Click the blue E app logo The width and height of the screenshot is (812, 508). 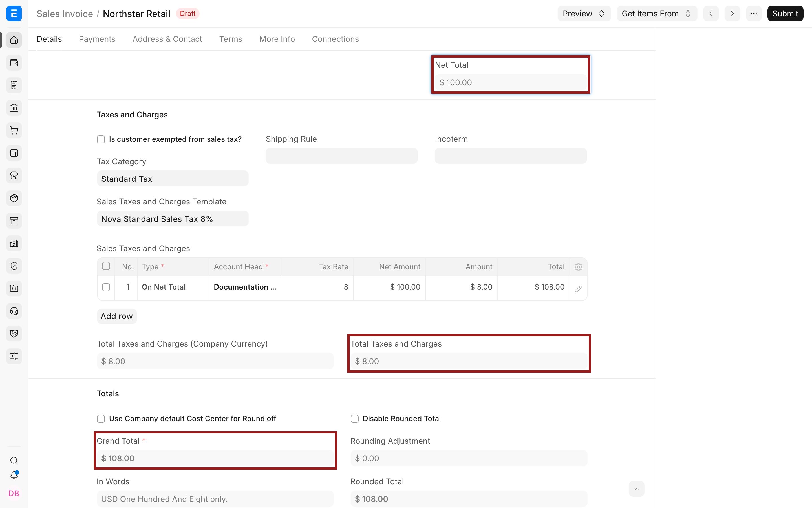14,14
